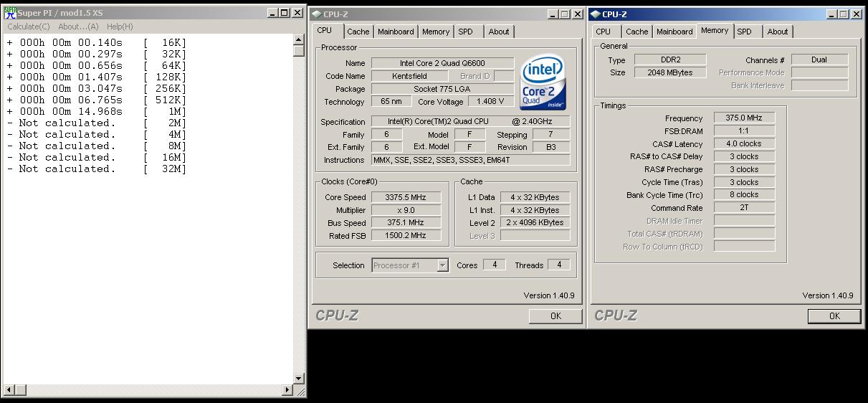This screenshot has height=403, width=868.
Task: Click the Cores count field showing 4
Action: point(494,265)
